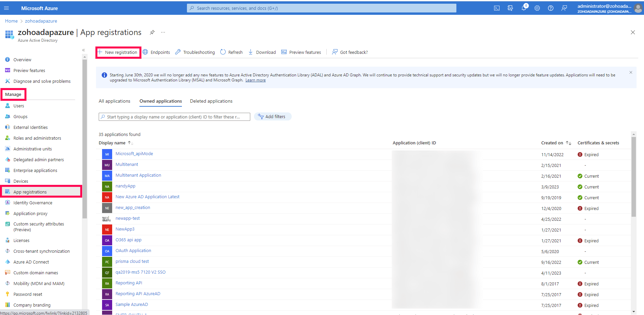Sort by the Display name column
Image resolution: width=644 pixels, height=315 pixels.
(116, 143)
